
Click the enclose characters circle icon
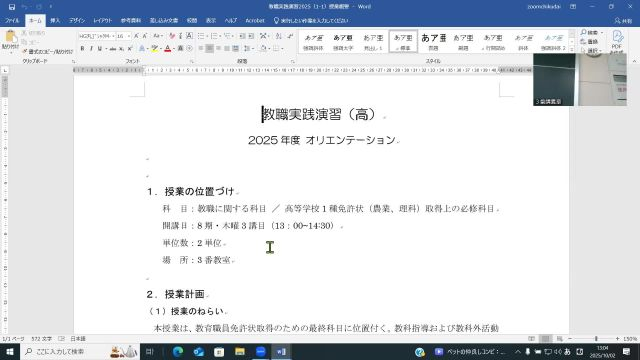[x=189, y=49]
